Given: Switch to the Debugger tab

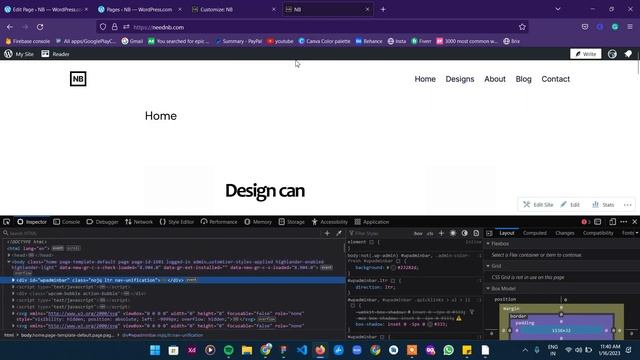Looking at the screenshot, I should click(x=102, y=222).
